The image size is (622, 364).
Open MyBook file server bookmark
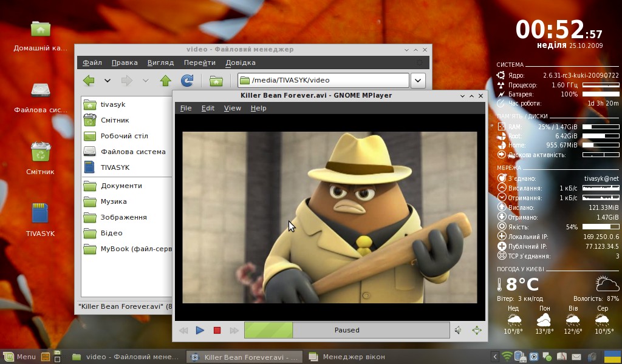coord(127,249)
